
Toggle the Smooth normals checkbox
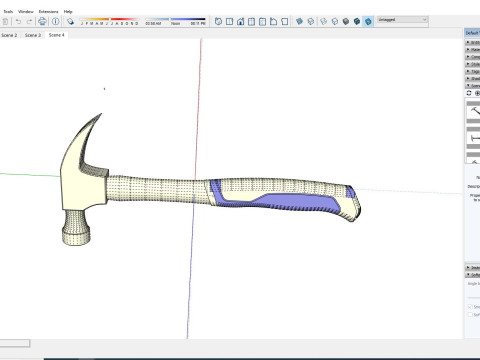point(470,307)
